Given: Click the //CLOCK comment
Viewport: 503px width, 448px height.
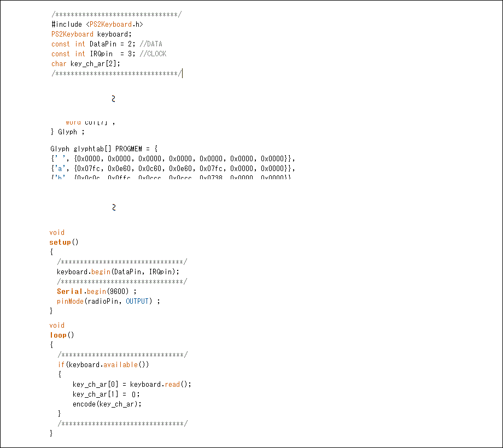Looking at the screenshot, I should [x=153, y=54].
